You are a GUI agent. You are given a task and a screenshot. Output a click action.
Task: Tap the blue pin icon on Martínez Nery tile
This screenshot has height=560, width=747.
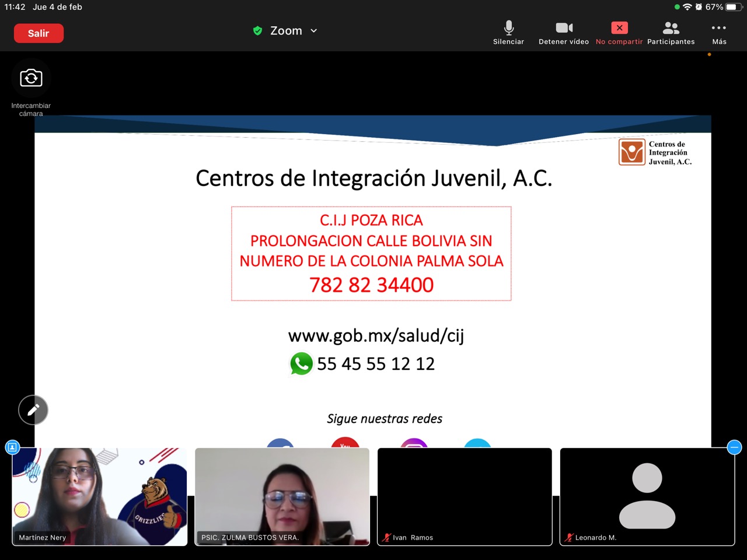[12, 447]
